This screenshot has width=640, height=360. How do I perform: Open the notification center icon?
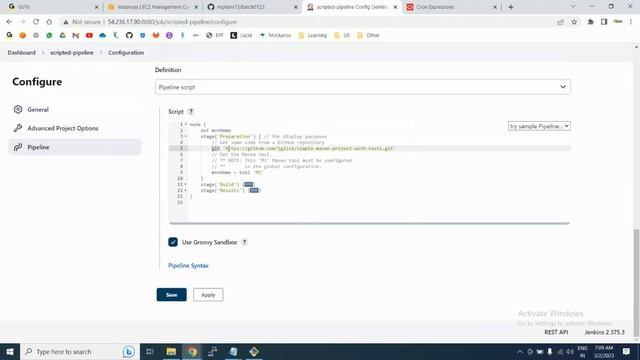627,351
